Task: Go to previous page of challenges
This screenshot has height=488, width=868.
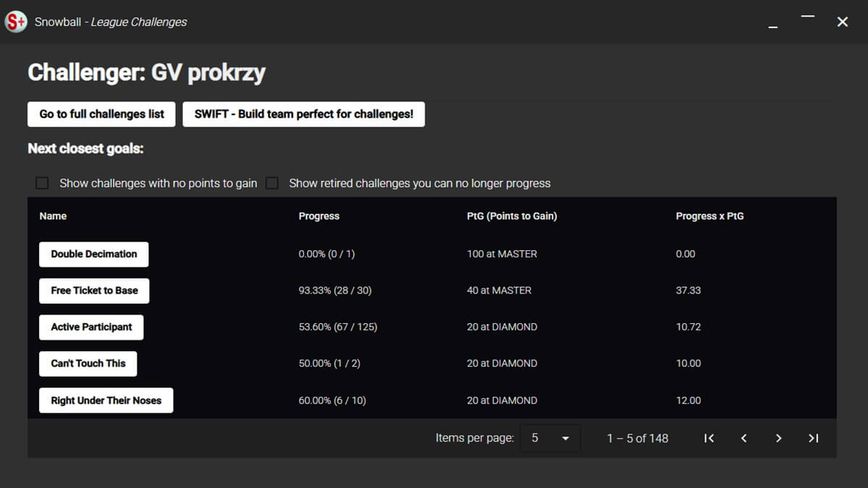Action: tap(744, 438)
